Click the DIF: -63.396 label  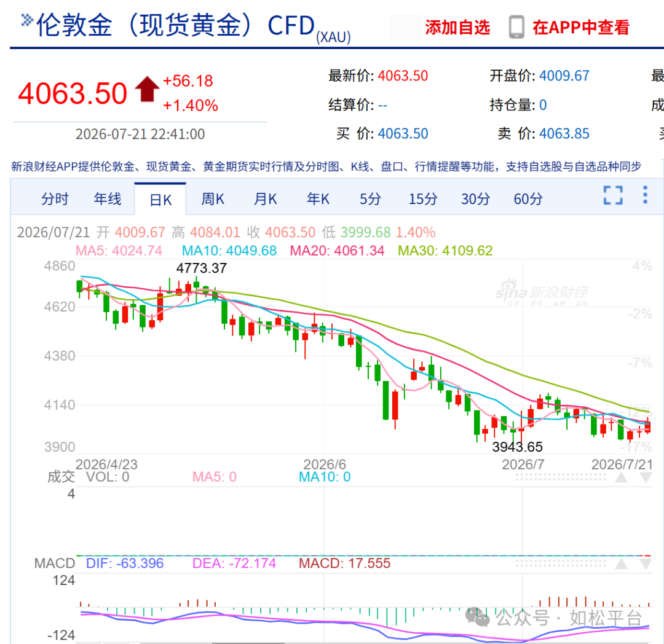pos(125,563)
